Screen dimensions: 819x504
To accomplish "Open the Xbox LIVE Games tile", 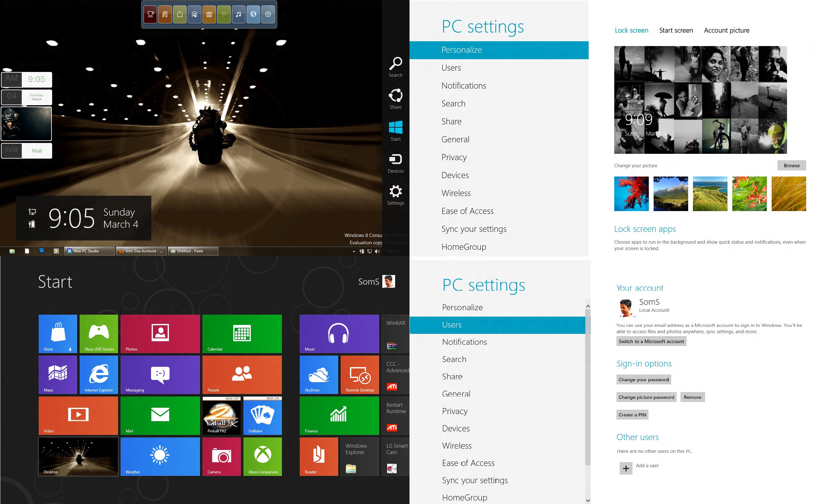I will point(99,334).
